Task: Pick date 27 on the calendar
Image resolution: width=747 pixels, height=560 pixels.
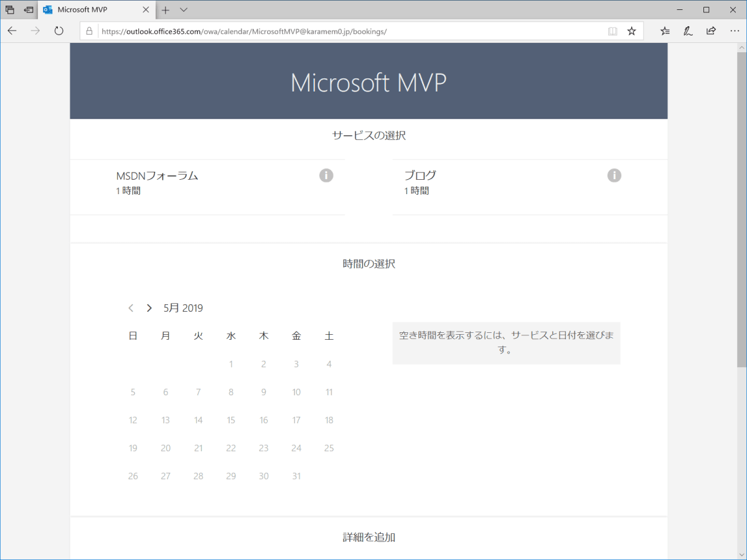Action: pos(166,476)
